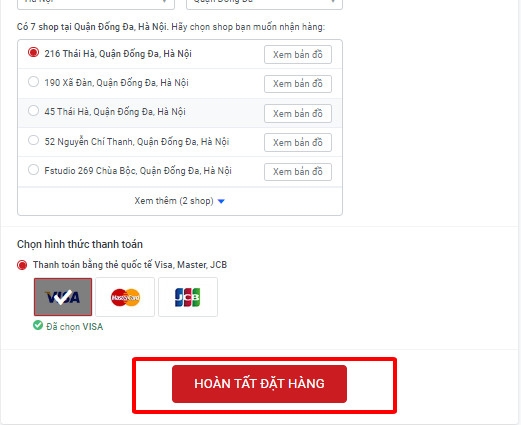Screen dimensions: 521x425
Task: Select 216 Thái Hà shop radio button
Action: click(33, 52)
